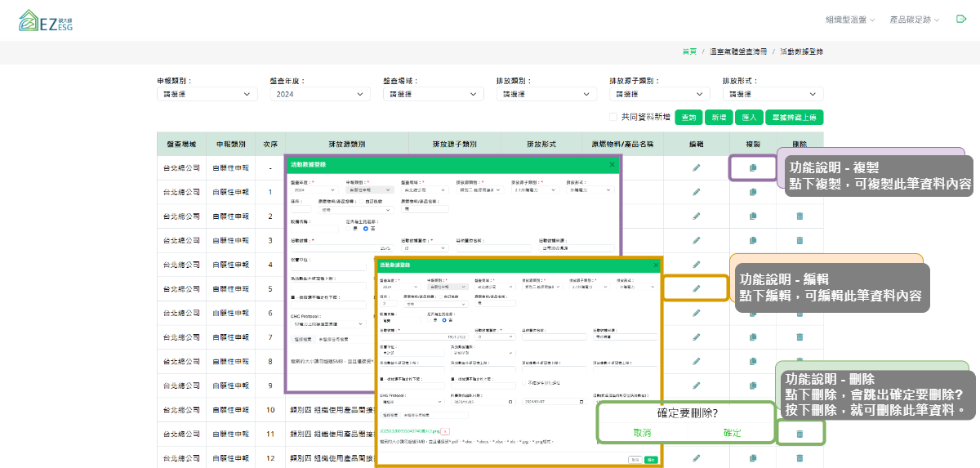Click the 首頁 breadcrumb link

coord(689,51)
